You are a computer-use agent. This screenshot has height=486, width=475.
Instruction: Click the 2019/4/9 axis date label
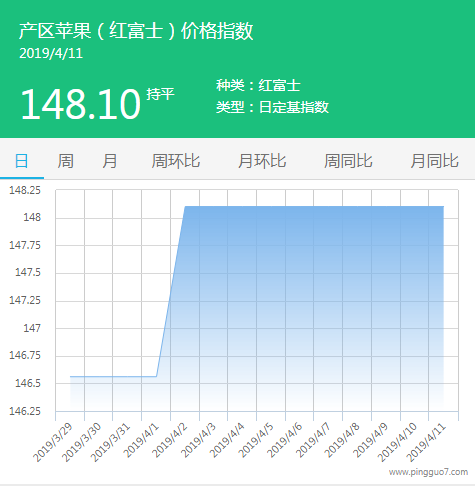coord(370,441)
